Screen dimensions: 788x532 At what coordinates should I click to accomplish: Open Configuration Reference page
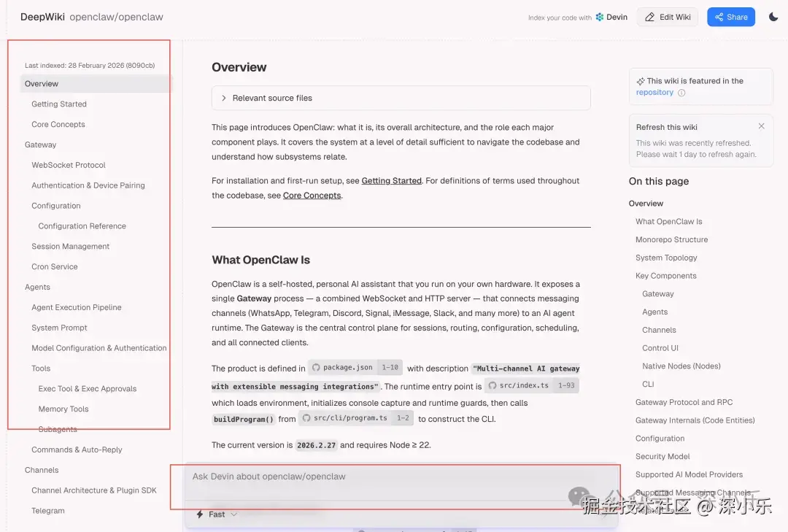click(x=82, y=226)
